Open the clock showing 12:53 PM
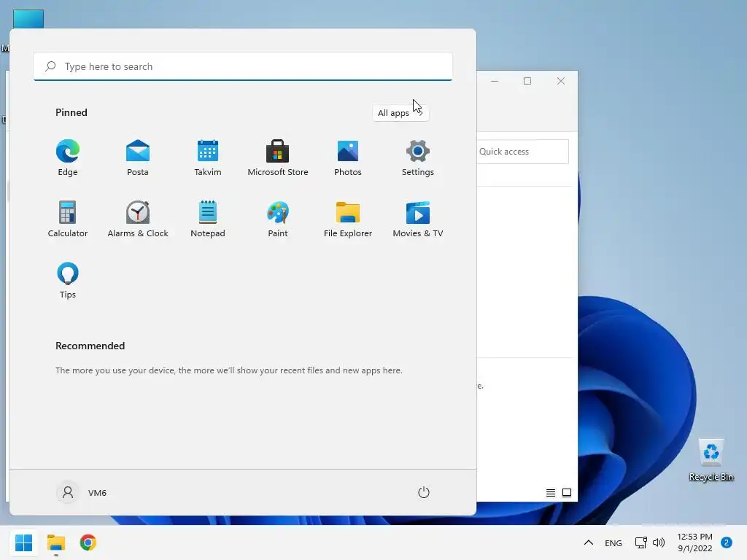The height and width of the screenshot is (560, 747). [694, 542]
